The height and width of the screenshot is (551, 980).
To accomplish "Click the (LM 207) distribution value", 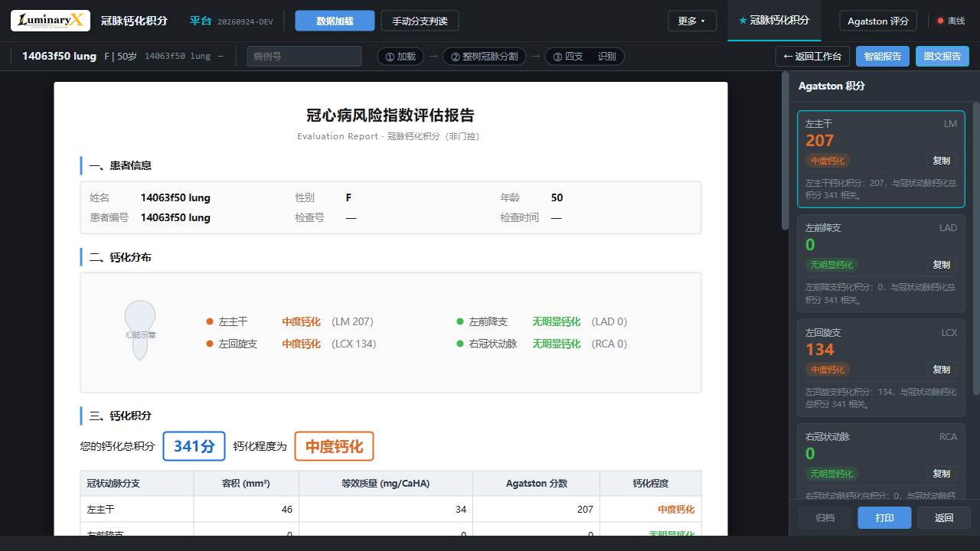I will click(352, 321).
